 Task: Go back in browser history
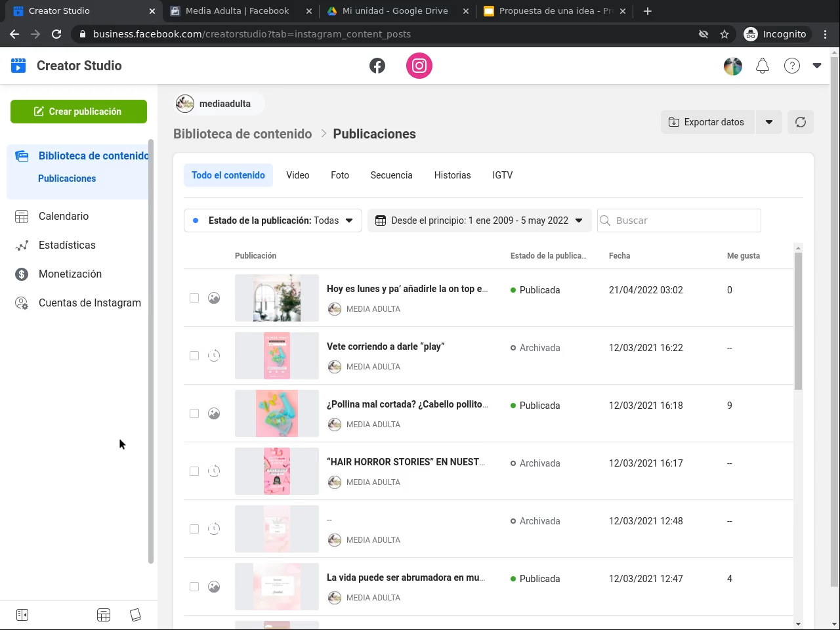click(x=14, y=34)
